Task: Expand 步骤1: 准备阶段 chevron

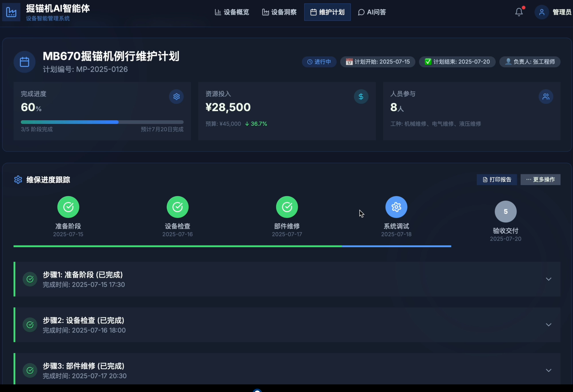Action: pos(548,279)
